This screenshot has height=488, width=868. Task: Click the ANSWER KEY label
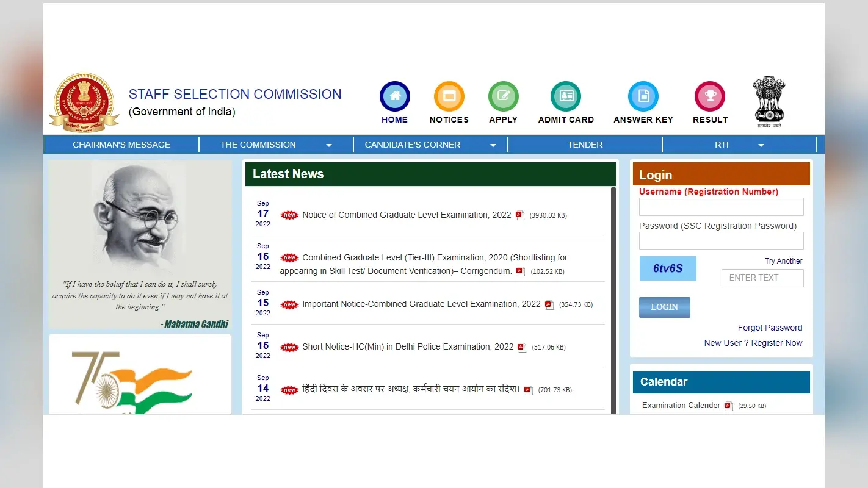643,120
